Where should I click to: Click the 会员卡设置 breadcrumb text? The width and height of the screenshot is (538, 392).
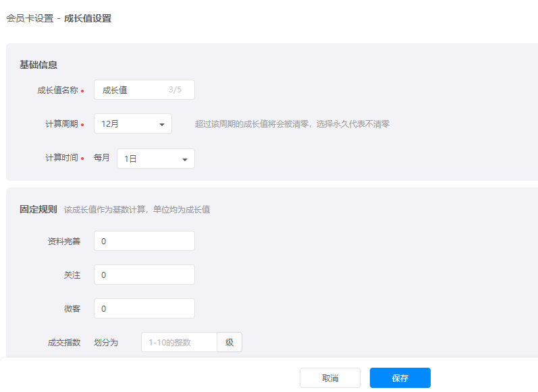point(30,18)
